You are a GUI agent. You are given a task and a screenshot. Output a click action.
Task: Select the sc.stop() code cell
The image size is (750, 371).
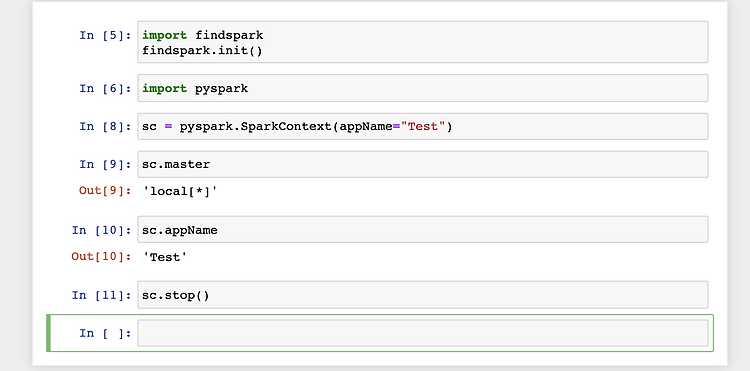click(x=422, y=295)
